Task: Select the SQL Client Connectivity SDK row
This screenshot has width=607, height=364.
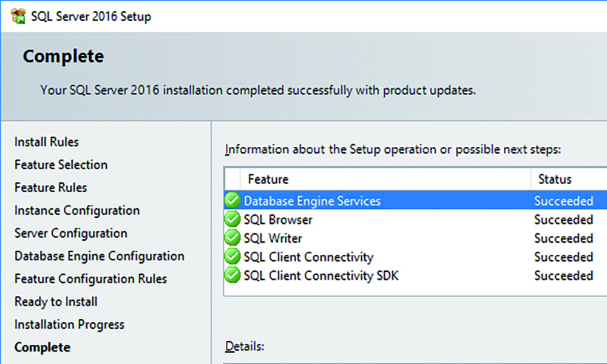Action: pos(415,275)
